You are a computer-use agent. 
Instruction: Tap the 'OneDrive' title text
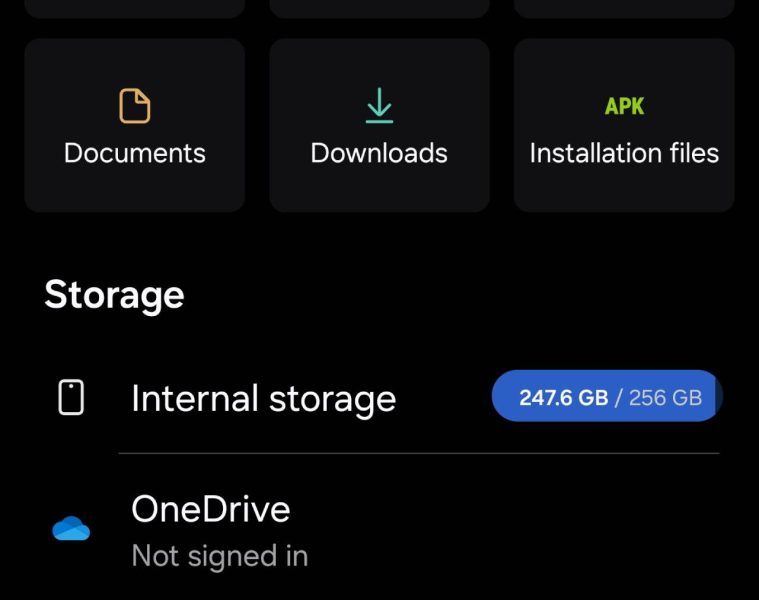211,509
